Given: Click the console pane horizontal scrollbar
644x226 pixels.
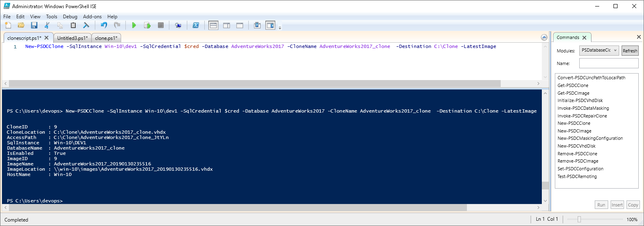Looking at the screenshot, I should [237, 207].
